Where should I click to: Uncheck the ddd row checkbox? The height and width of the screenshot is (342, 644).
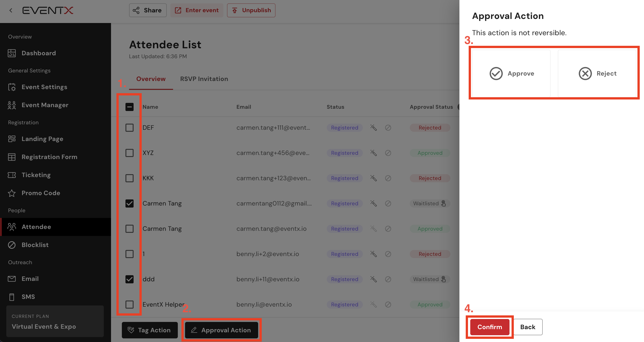(129, 279)
